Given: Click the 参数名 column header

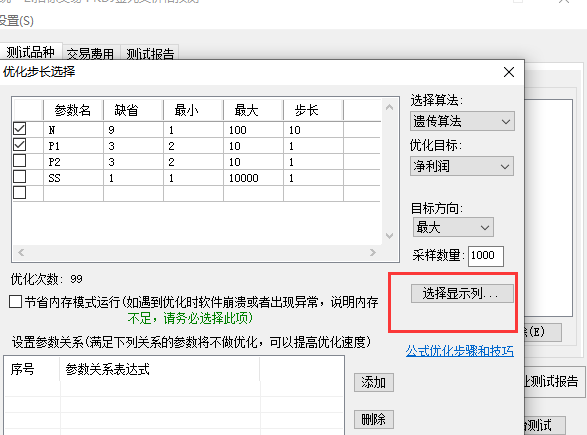Looking at the screenshot, I should click(73, 110).
